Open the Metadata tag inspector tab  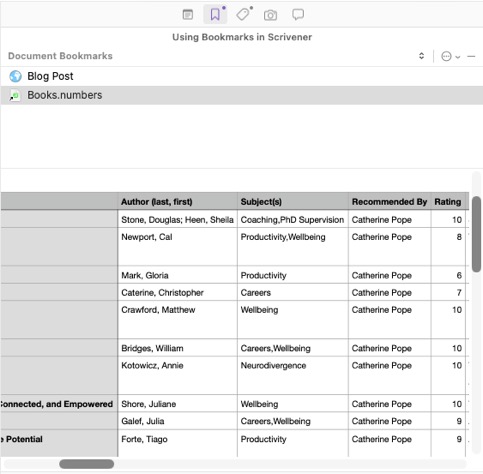pos(243,15)
